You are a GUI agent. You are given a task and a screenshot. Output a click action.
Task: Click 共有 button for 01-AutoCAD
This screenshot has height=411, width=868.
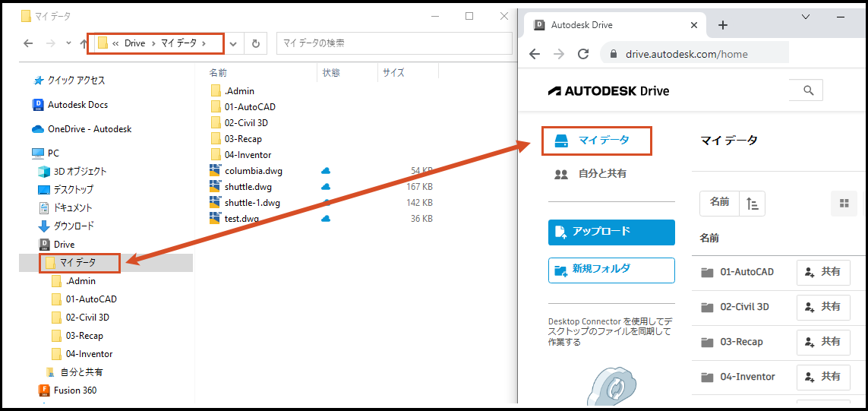point(823,273)
